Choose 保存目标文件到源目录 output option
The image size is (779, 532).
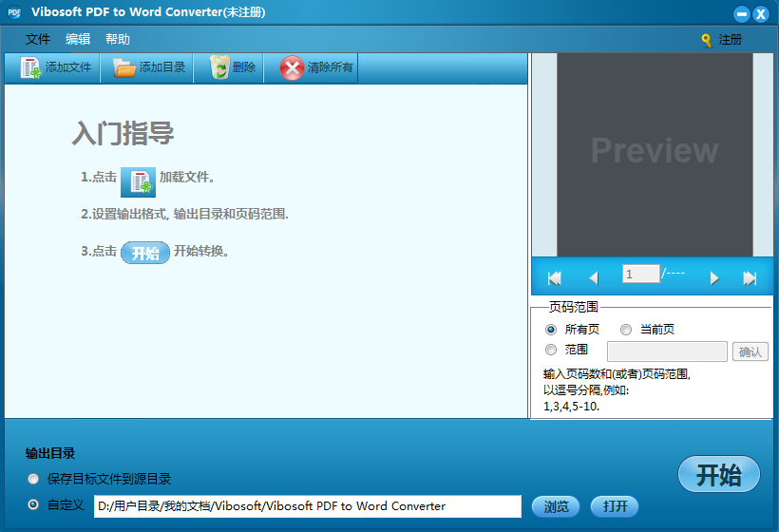(x=33, y=479)
